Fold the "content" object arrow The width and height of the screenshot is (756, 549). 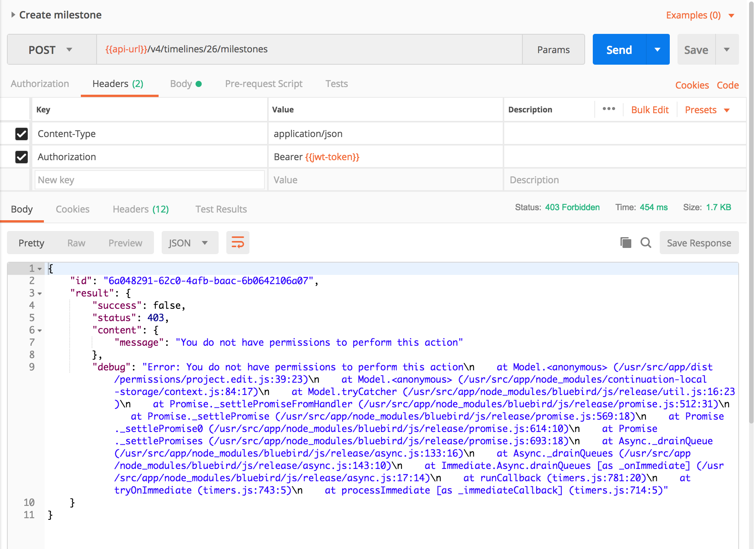pos(40,330)
